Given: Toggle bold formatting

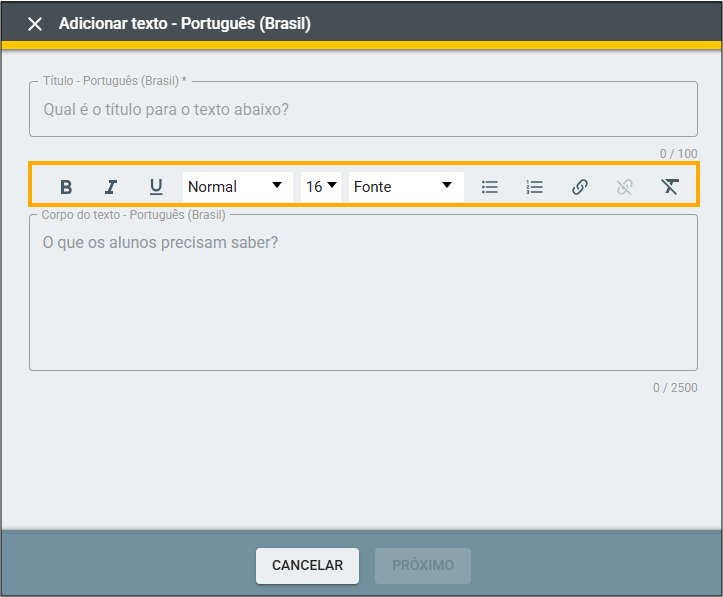Looking at the screenshot, I should point(66,187).
